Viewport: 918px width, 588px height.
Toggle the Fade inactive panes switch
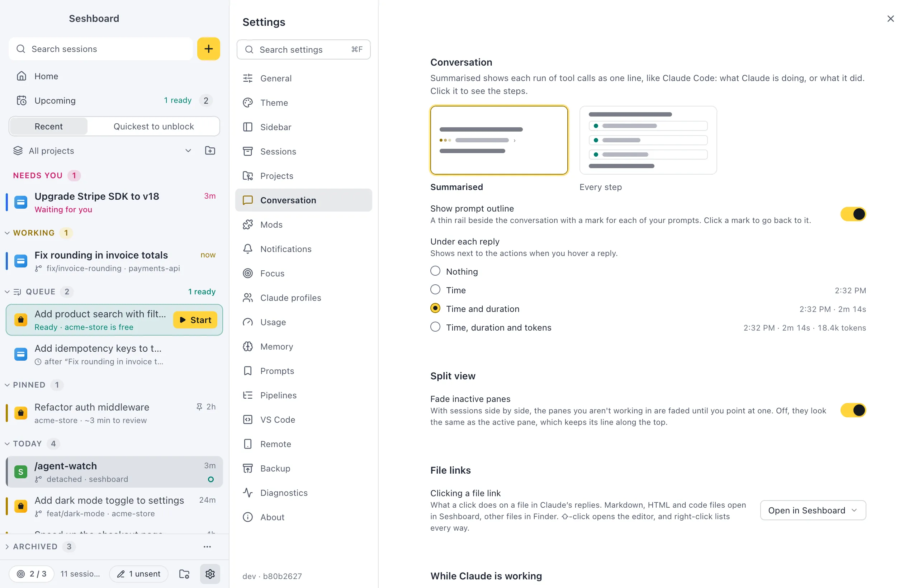pyautogui.click(x=853, y=411)
